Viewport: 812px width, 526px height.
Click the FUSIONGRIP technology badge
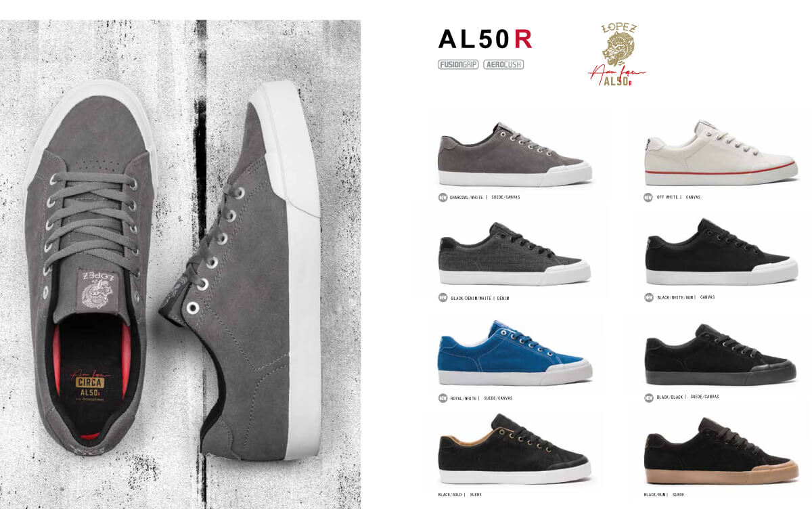click(458, 65)
